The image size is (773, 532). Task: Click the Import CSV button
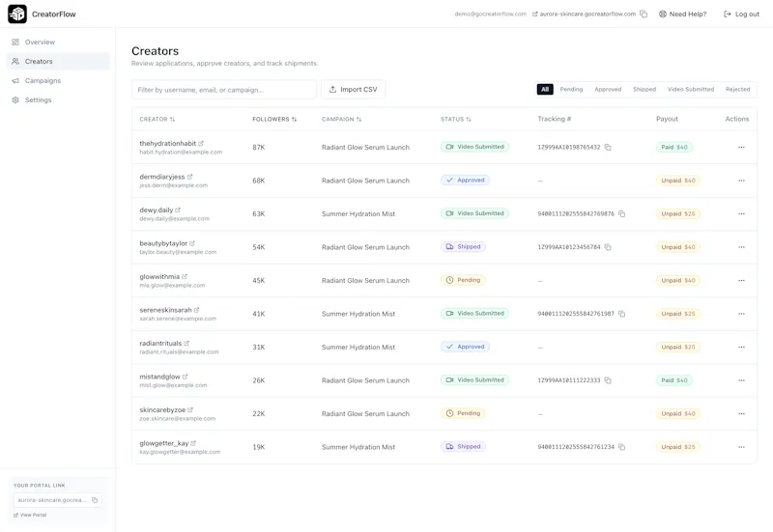click(x=353, y=89)
